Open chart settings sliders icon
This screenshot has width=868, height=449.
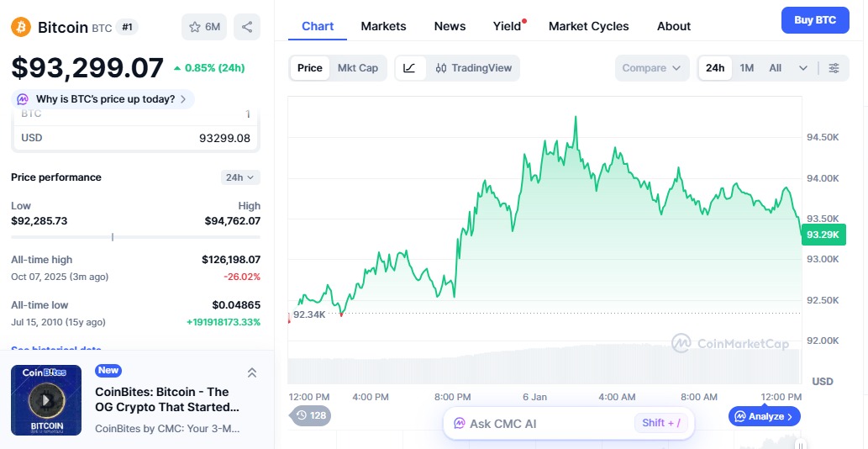(834, 68)
